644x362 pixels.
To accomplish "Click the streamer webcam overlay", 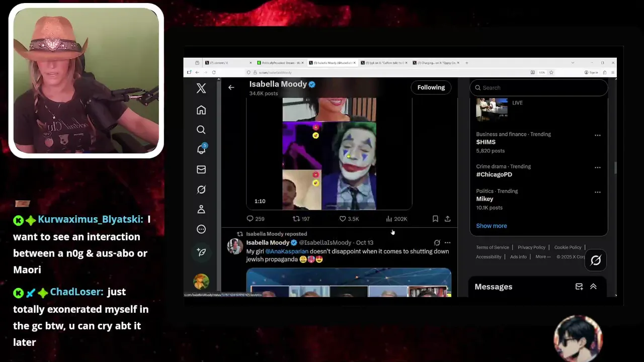I will (x=86, y=80).
